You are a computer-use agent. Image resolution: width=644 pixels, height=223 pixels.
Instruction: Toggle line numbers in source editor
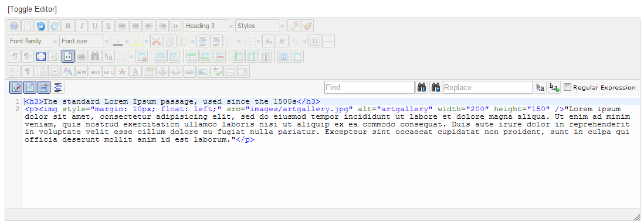(x=30, y=87)
